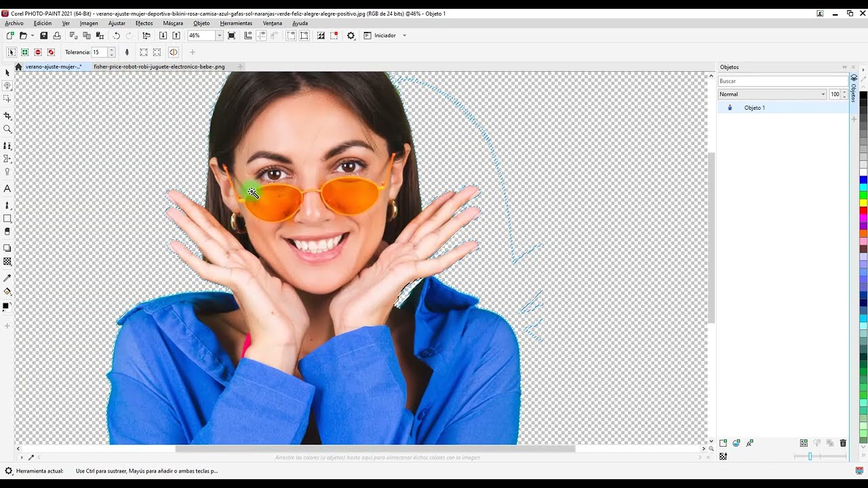Select the Zoom tool in toolbox

point(7,129)
